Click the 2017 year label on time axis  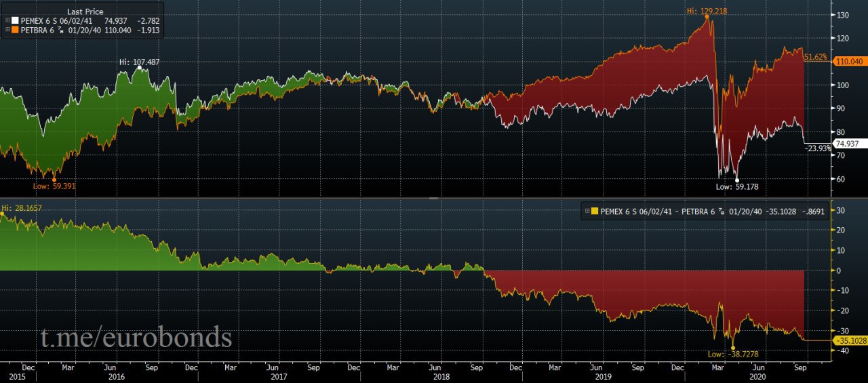coord(279,376)
